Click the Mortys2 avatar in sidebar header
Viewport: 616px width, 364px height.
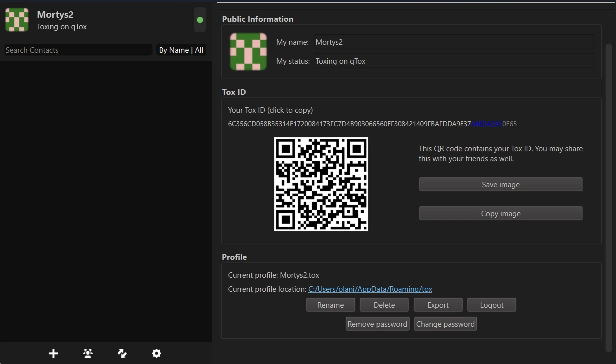click(17, 20)
